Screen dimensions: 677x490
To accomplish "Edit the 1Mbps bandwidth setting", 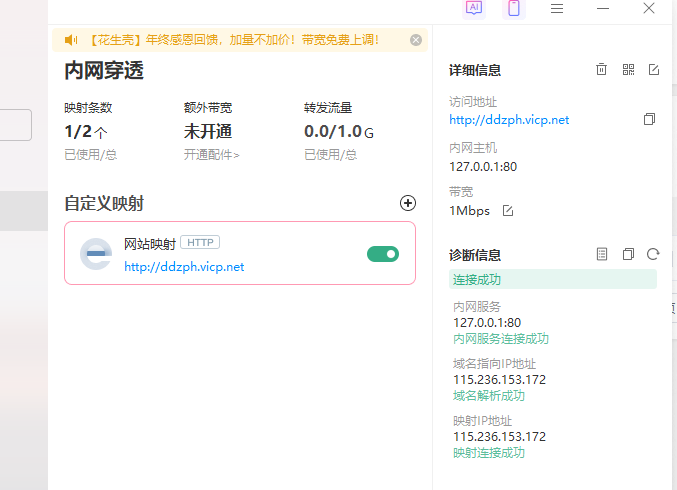I will [x=507, y=210].
